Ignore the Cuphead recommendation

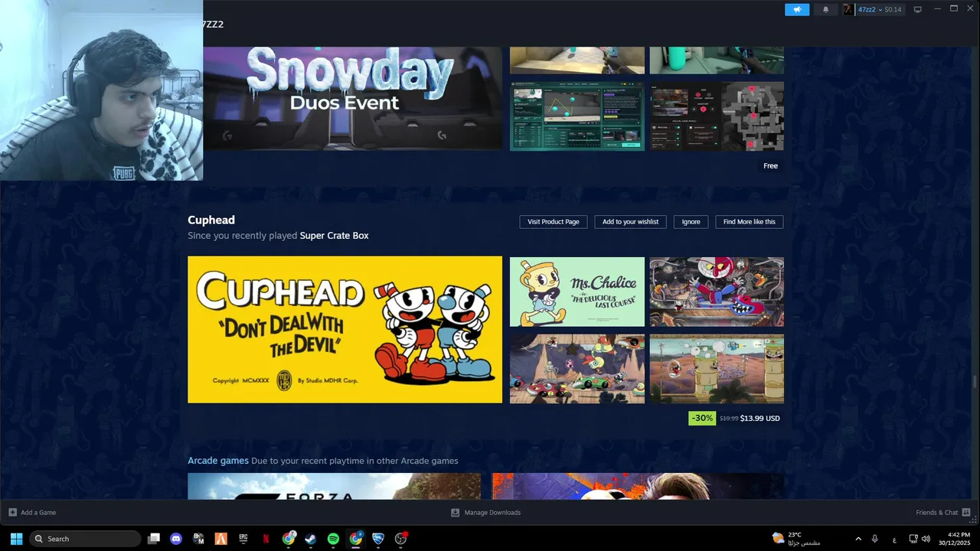(691, 222)
